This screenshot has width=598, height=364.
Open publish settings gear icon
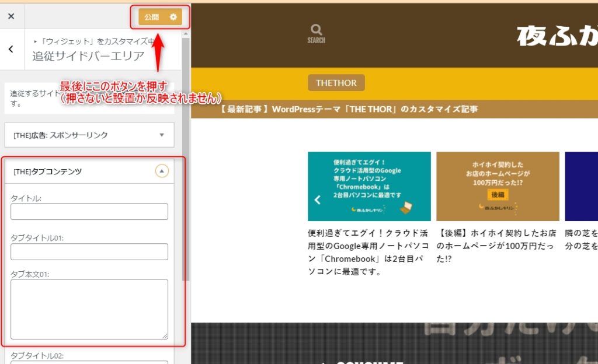[173, 17]
